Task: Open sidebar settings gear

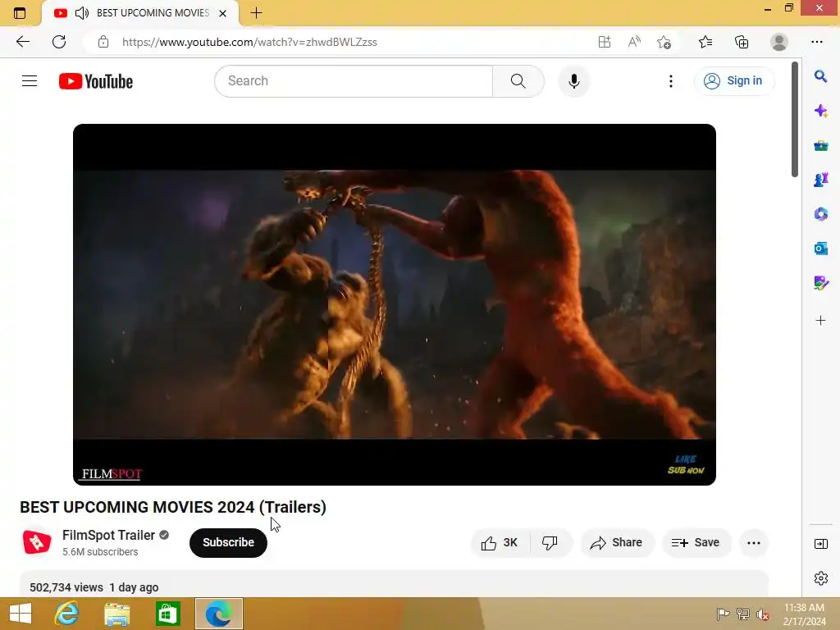Action: coord(820,578)
